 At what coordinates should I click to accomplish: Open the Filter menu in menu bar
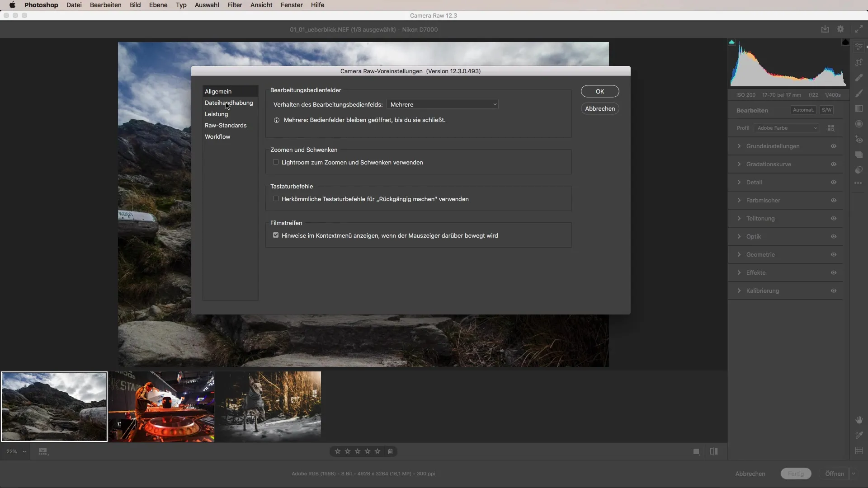click(x=235, y=5)
